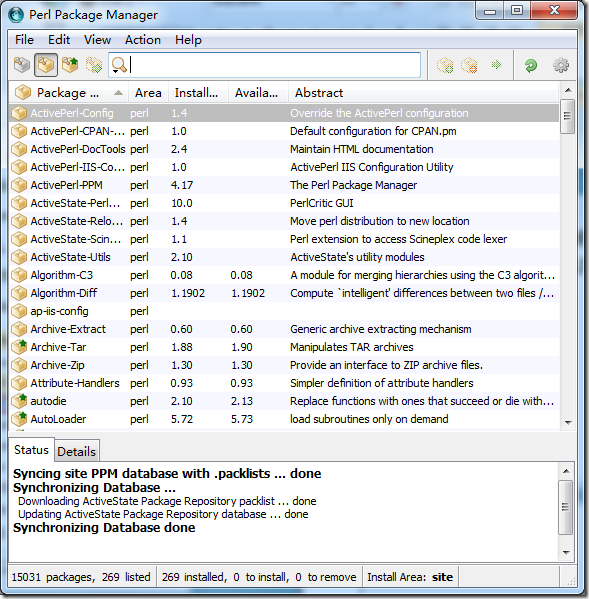Switch to the Details tab

coord(76,451)
